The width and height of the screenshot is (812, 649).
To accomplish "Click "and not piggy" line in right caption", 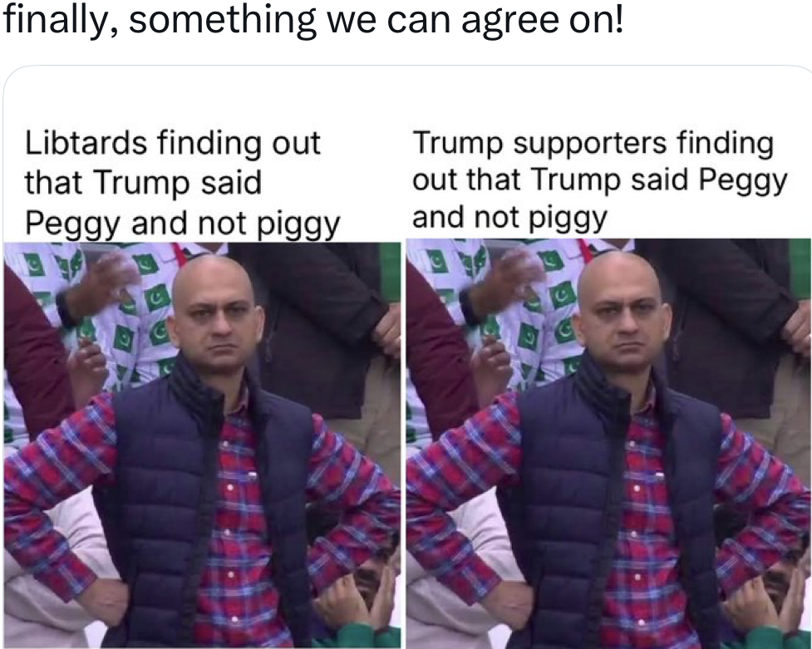I will pos(509,218).
